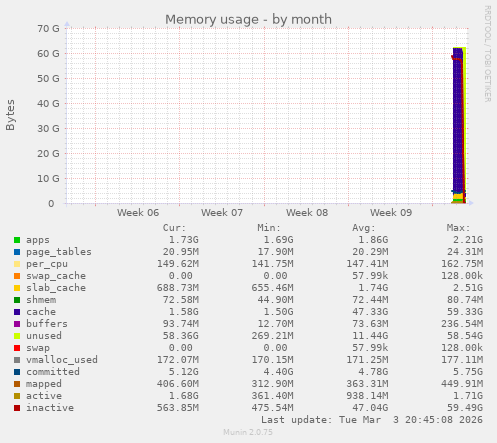This screenshot has width=497, height=443.
Task: Click the '30 G' y-axis label
Action: pos(48,129)
